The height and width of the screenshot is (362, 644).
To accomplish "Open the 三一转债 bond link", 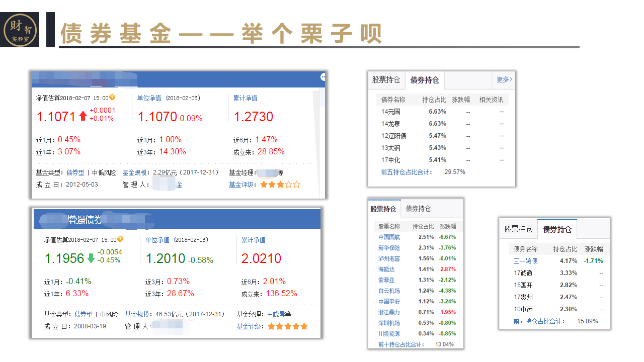I will tap(526, 261).
